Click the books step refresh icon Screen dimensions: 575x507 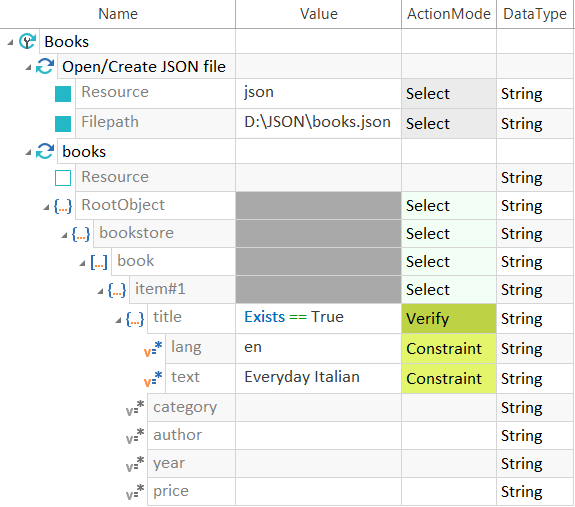coord(45,151)
